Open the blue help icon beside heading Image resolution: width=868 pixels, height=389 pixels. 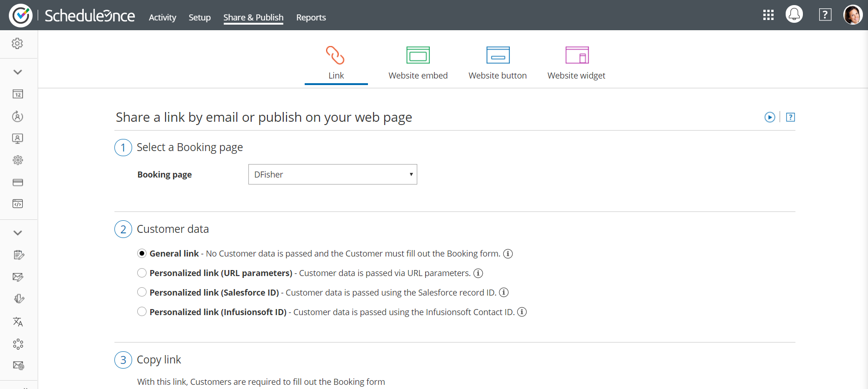click(x=790, y=117)
